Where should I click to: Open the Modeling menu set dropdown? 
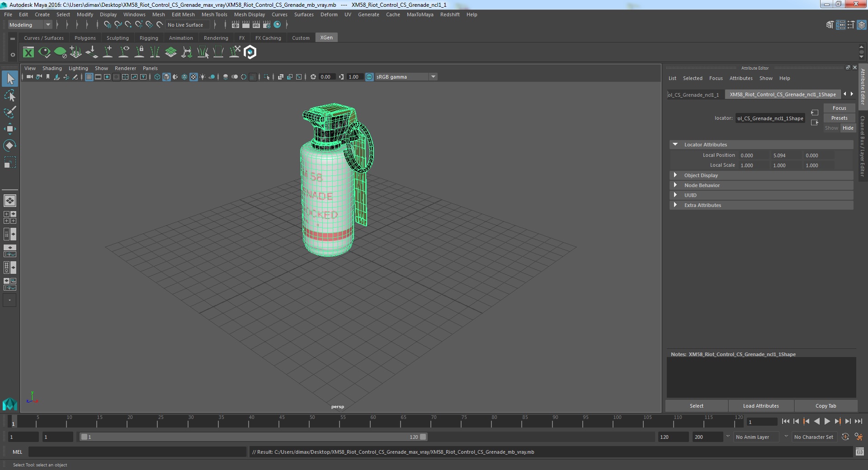[30, 25]
